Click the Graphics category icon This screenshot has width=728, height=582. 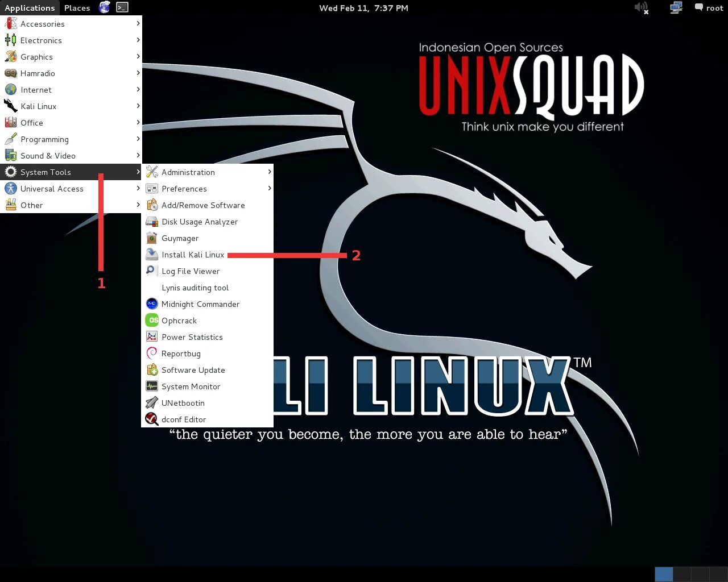tap(11, 57)
